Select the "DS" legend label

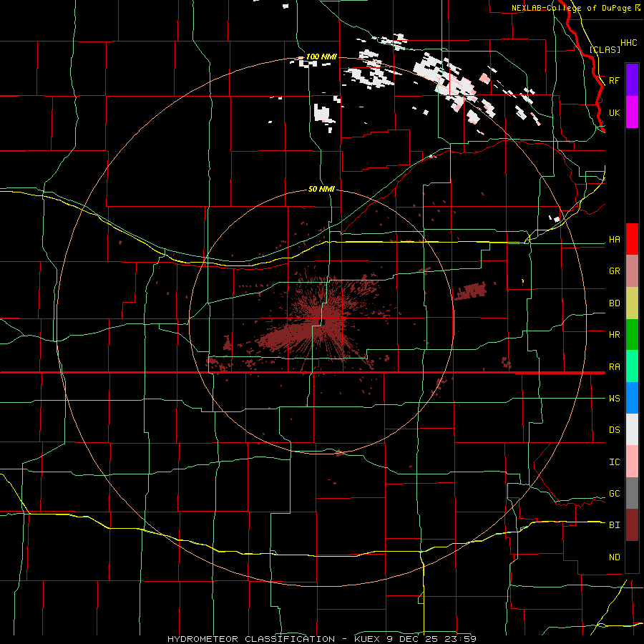[x=615, y=430]
